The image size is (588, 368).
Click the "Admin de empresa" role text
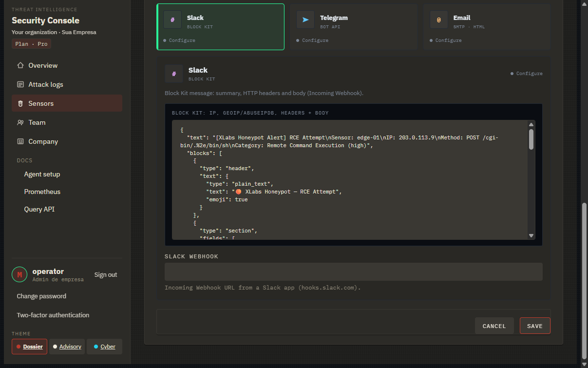(58, 280)
